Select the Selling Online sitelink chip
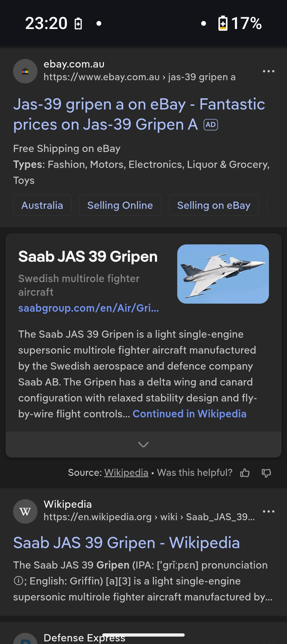The height and width of the screenshot is (644, 287). [x=120, y=205]
